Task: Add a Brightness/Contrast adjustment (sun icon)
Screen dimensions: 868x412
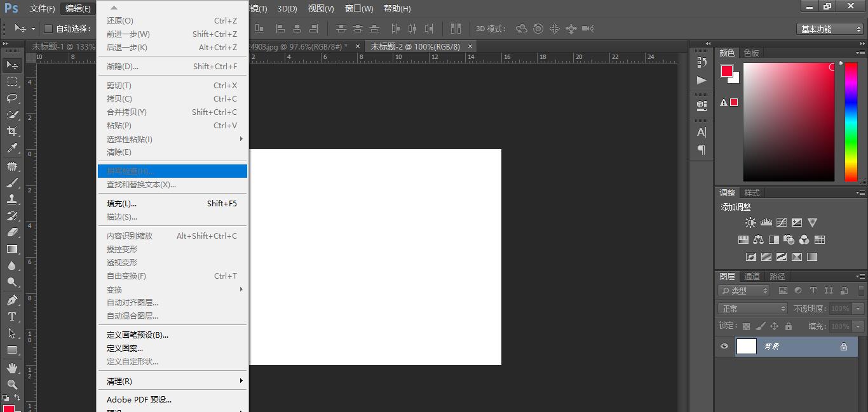Action: (x=750, y=223)
